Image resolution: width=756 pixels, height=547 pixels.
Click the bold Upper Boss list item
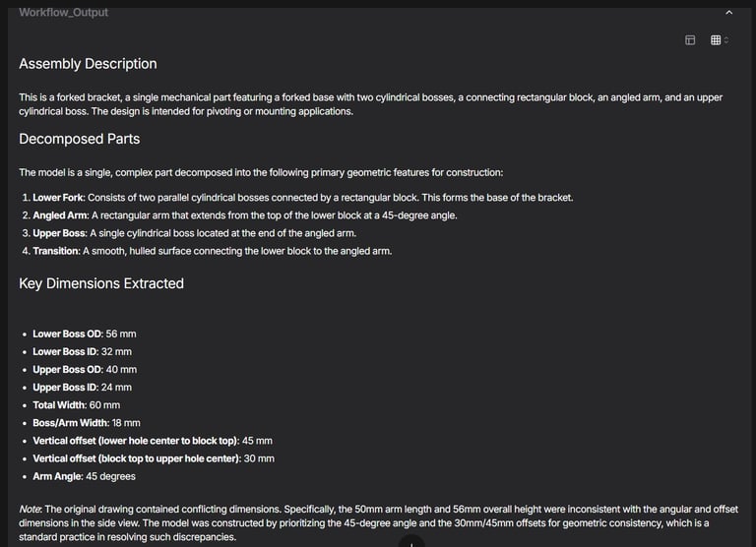(59, 233)
